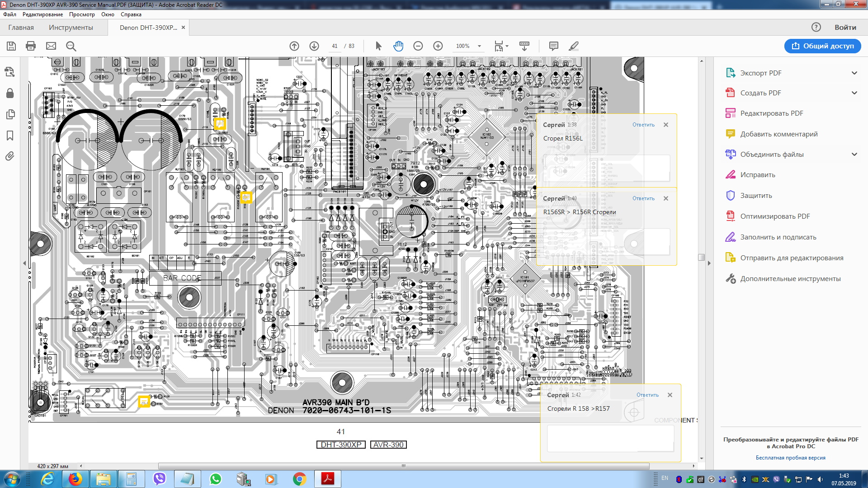
Task: Open the Редактирование menu
Action: tap(43, 14)
